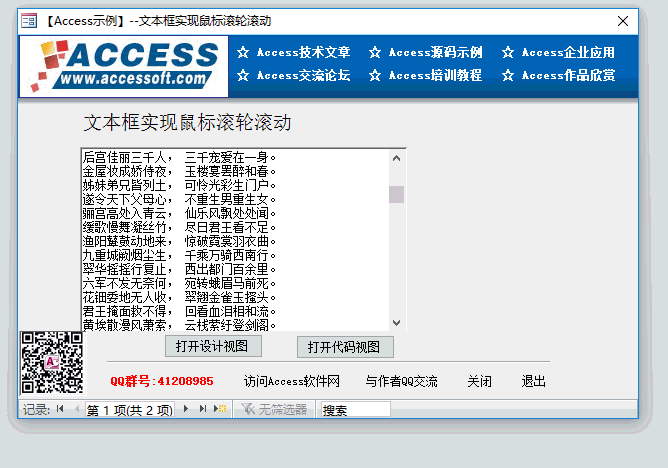Image resolution: width=668 pixels, height=468 pixels.
Task: Click the record number box 第 1 项(共 2 项)
Action: tap(130, 410)
